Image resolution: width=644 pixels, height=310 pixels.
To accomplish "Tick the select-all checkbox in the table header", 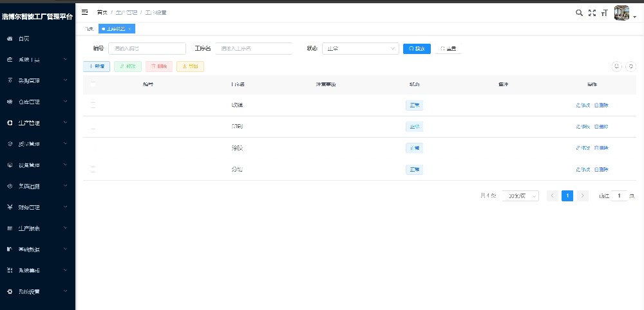I will coord(93,84).
